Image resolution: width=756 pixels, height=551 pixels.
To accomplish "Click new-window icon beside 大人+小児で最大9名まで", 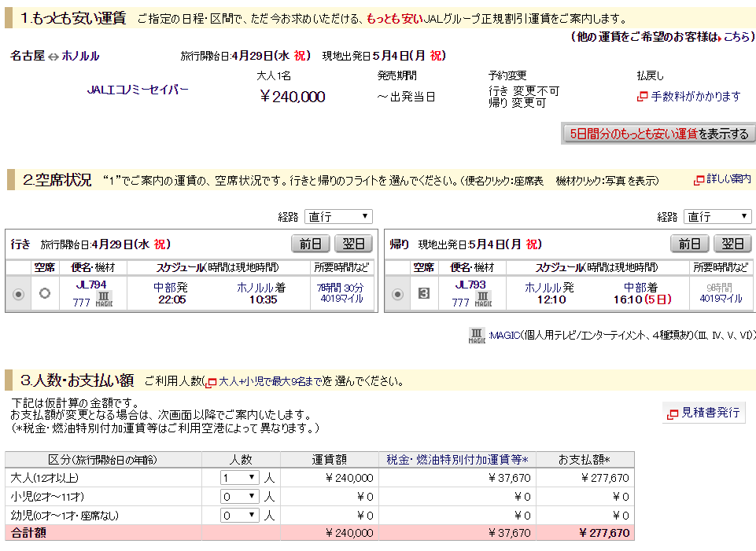I will pos(211,383).
